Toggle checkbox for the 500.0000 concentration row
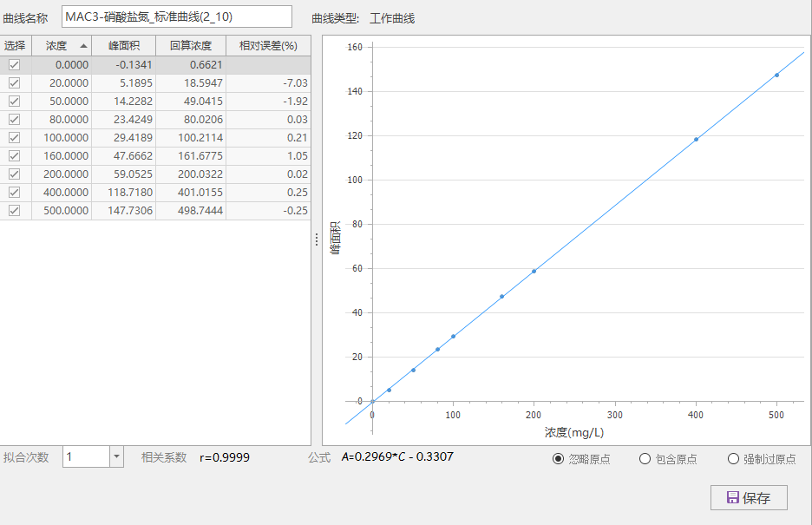 [15, 210]
